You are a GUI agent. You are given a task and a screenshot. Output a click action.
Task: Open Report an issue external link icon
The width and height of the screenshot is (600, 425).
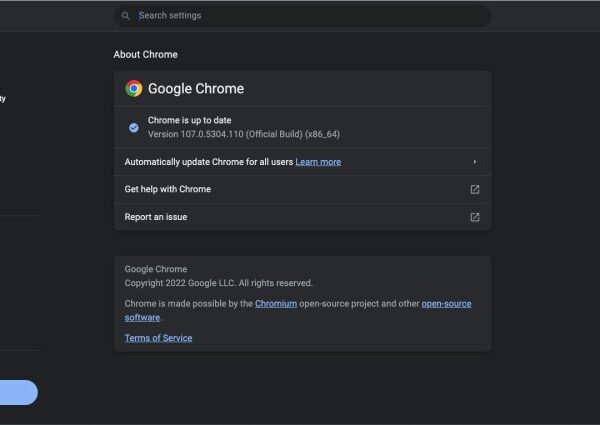(474, 217)
